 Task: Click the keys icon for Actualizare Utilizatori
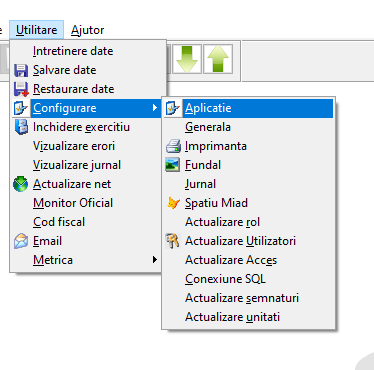(x=172, y=241)
